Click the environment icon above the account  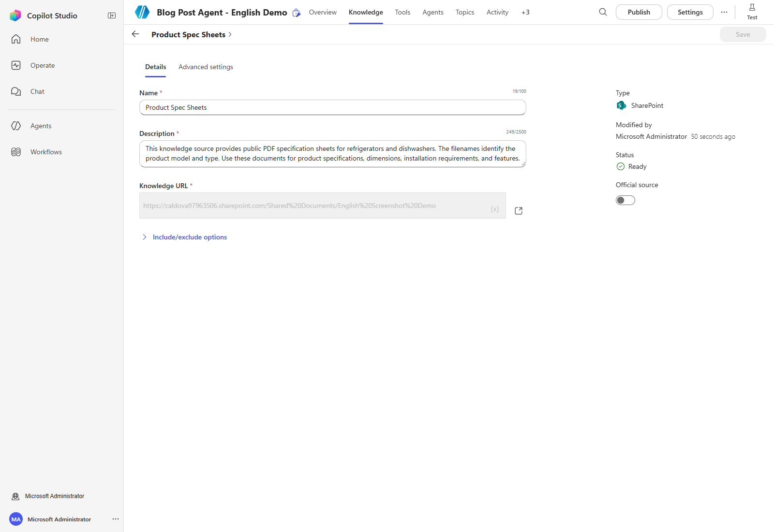pyautogui.click(x=15, y=496)
